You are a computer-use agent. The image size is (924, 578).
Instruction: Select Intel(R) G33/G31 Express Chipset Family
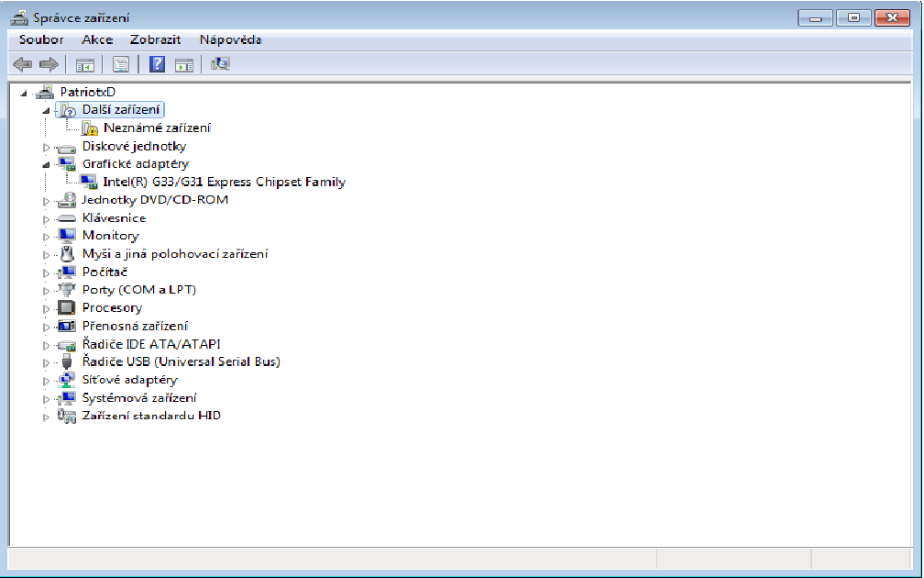pyautogui.click(x=224, y=183)
